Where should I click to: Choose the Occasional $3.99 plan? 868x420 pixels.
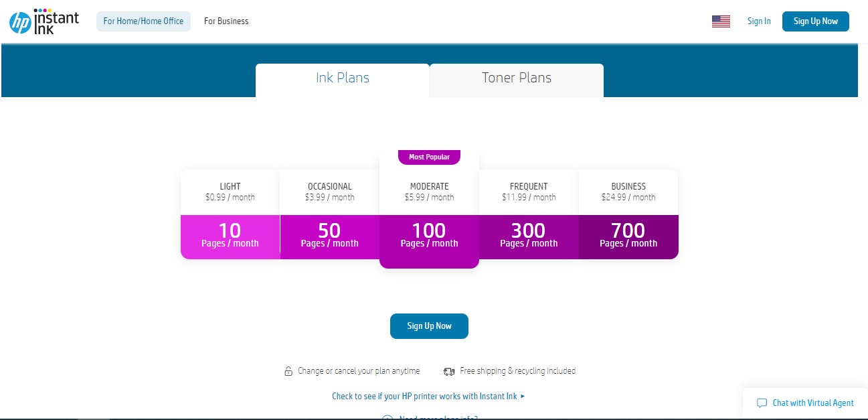pyautogui.click(x=329, y=192)
